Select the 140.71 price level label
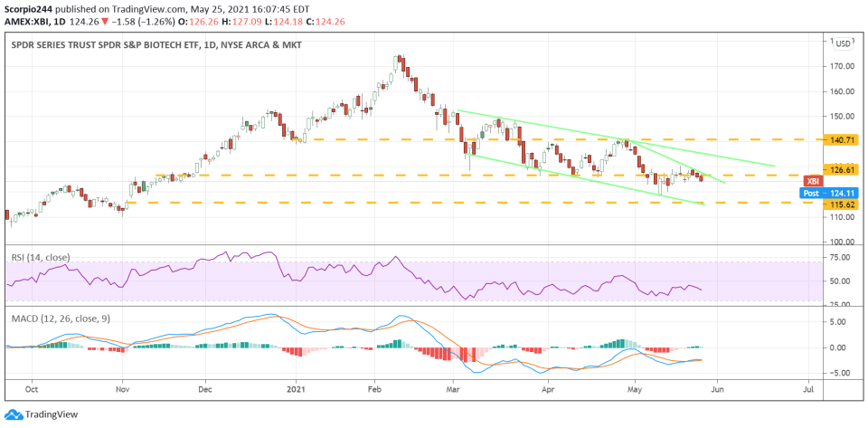This screenshot has height=428, width=868. tap(842, 139)
